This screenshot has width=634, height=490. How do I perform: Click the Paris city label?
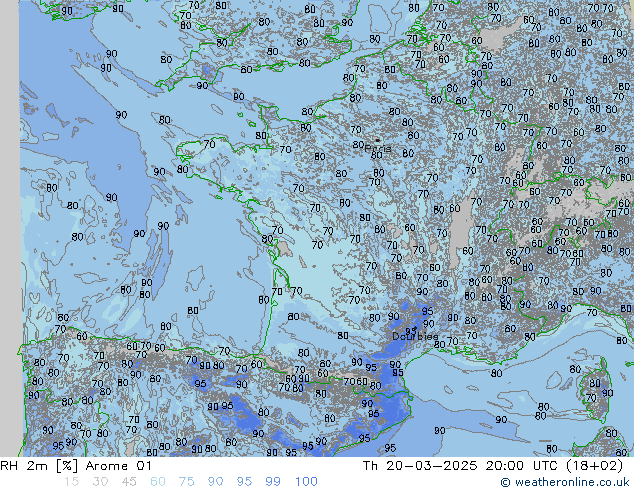(x=378, y=148)
